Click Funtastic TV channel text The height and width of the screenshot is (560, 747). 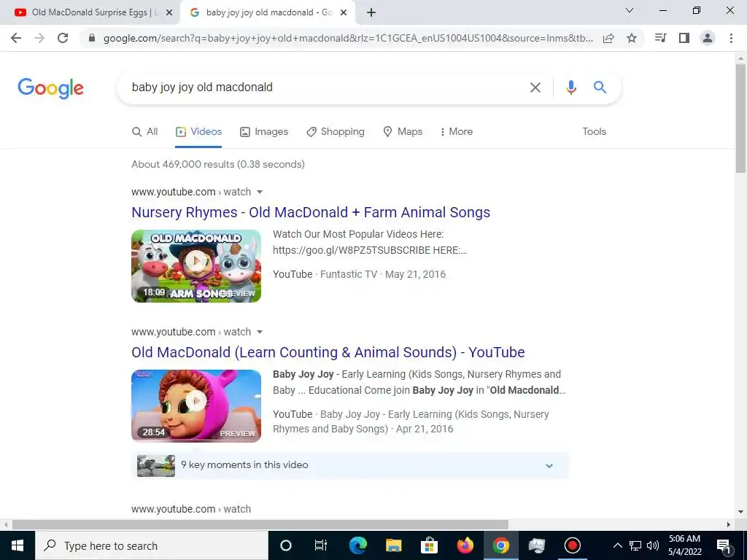(x=348, y=274)
